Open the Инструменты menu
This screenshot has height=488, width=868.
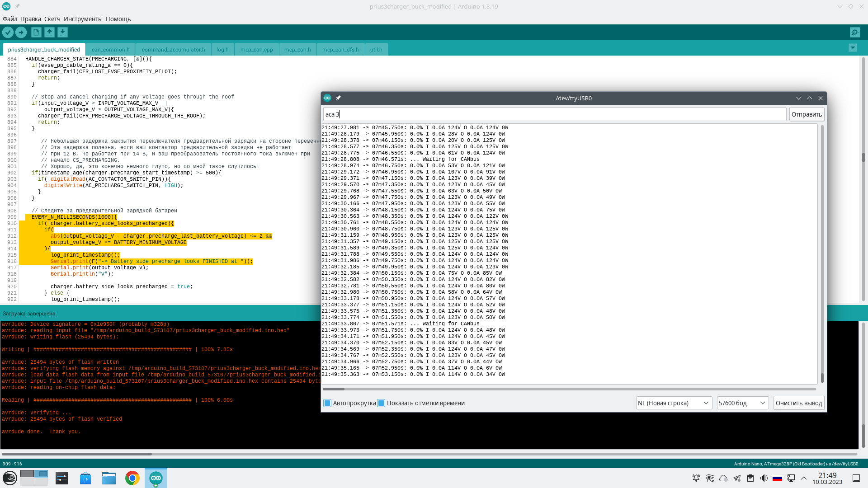(x=83, y=19)
